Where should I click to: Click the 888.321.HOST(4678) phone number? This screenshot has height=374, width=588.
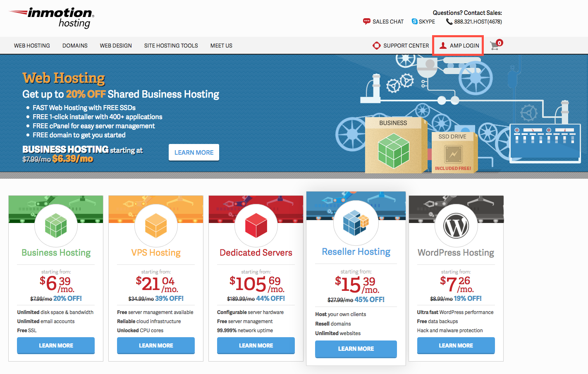pos(478,22)
